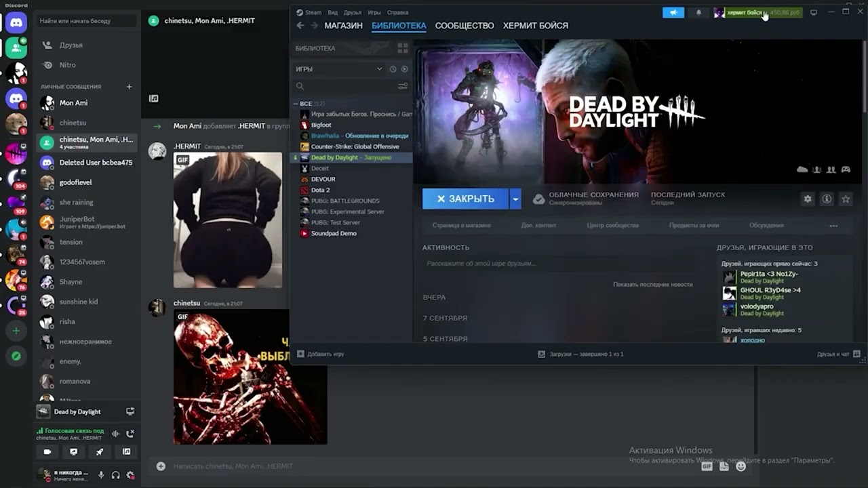This screenshot has height=488, width=868.
Task: Select Dota 2 in Steam library
Action: 353,190
